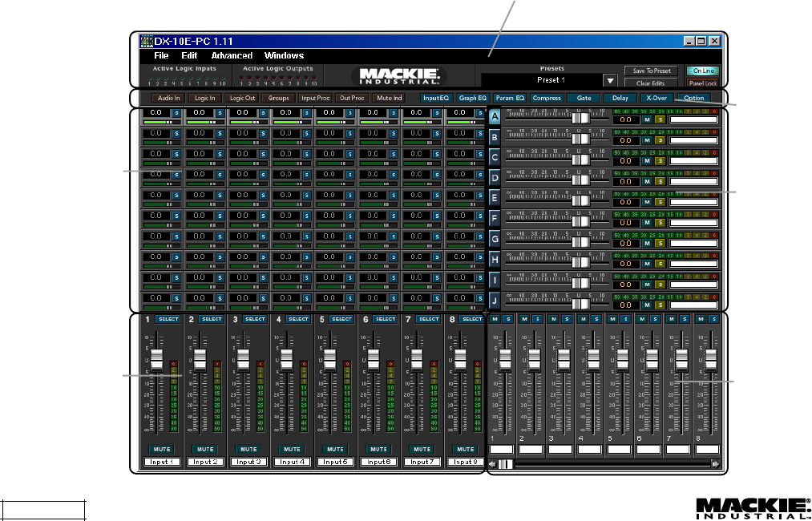
Task: Toggle Panel Lock
Action: (701, 83)
